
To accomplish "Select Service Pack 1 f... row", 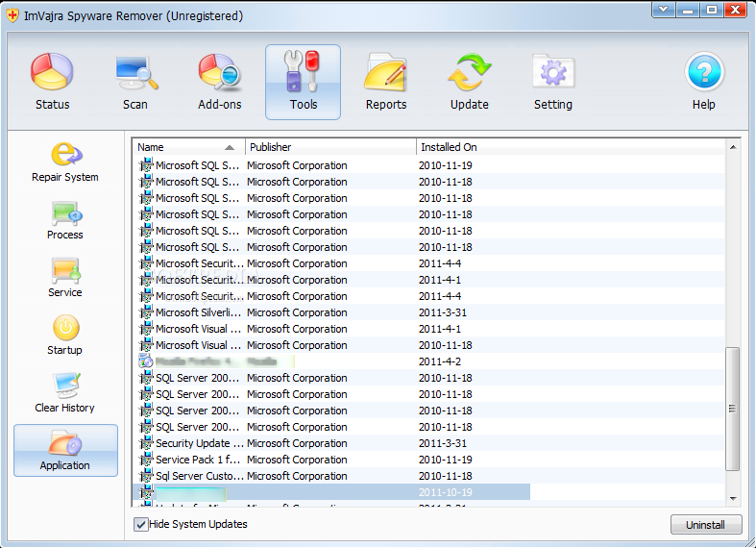I will pyautogui.click(x=428, y=460).
